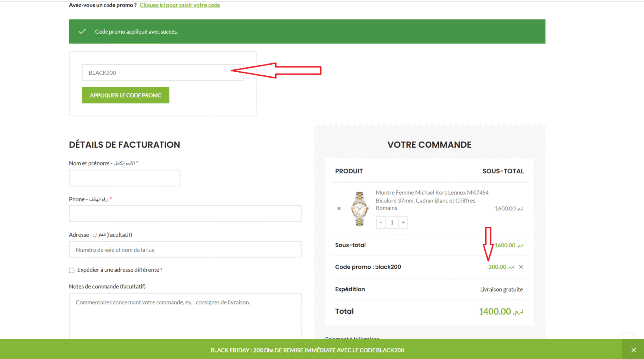Click the minus icon to decrease watch quantity
This screenshot has height=359, width=644.
click(x=380, y=222)
